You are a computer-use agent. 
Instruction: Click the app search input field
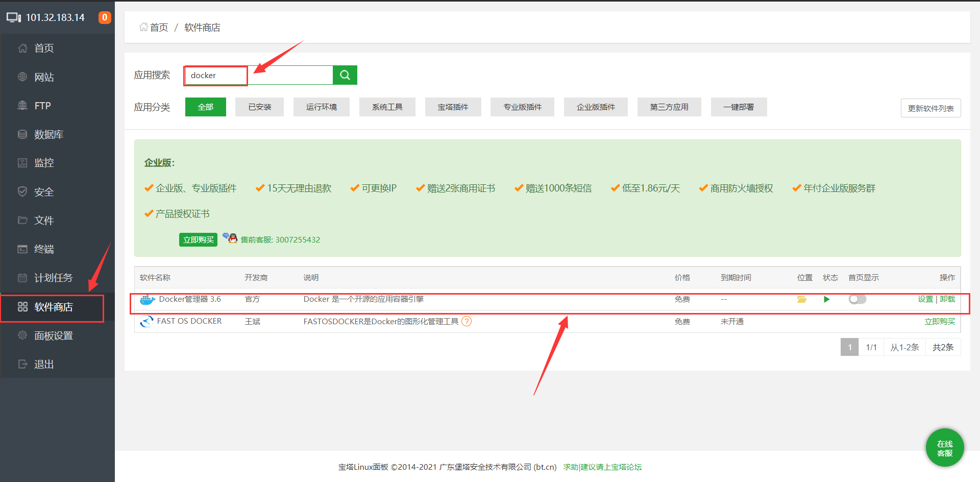[x=258, y=75]
